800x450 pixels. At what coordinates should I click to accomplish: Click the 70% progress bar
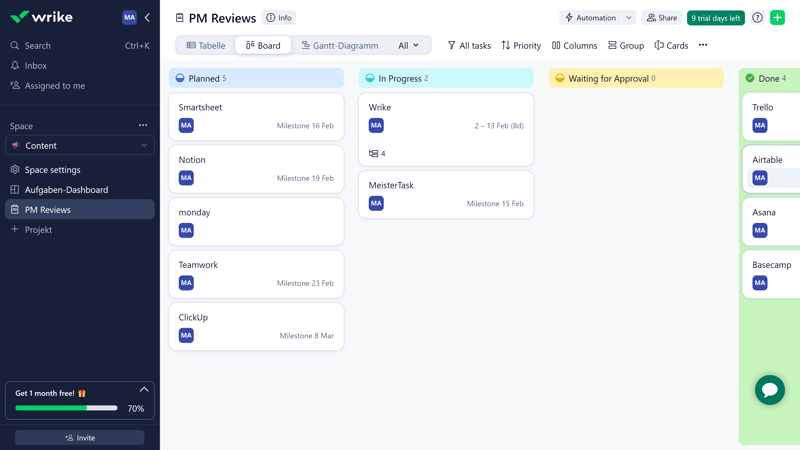pyautogui.click(x=66, y=408)
